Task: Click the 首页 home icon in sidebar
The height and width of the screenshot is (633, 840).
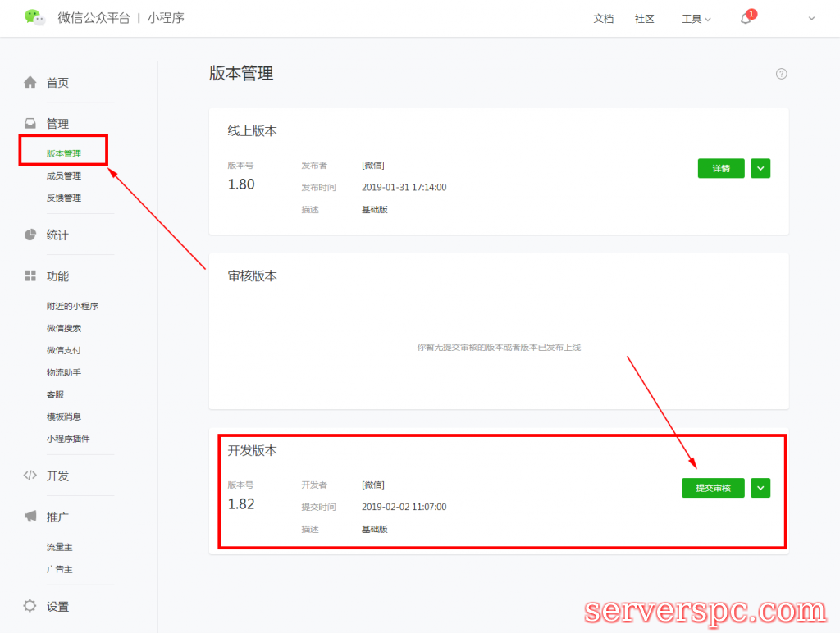Action: click(30, 82)
